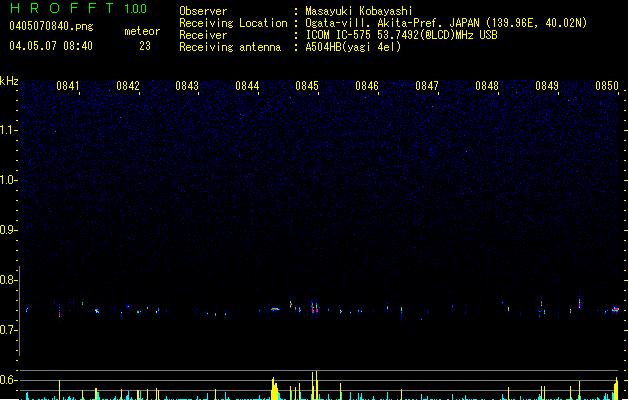Click the 0.7 kHz axis label
The height and width of the screenshot is (400, 629).
click(9, 330)
